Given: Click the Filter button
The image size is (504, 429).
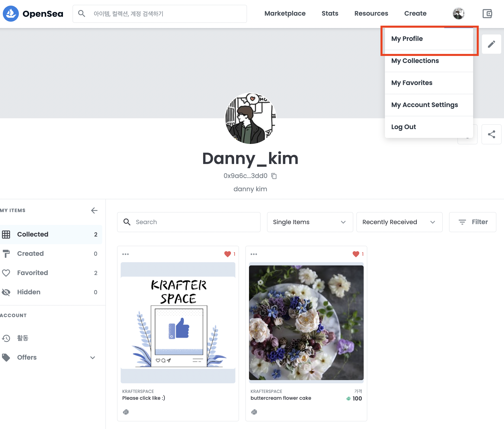Looking at the screenshot, I should 472,222.
